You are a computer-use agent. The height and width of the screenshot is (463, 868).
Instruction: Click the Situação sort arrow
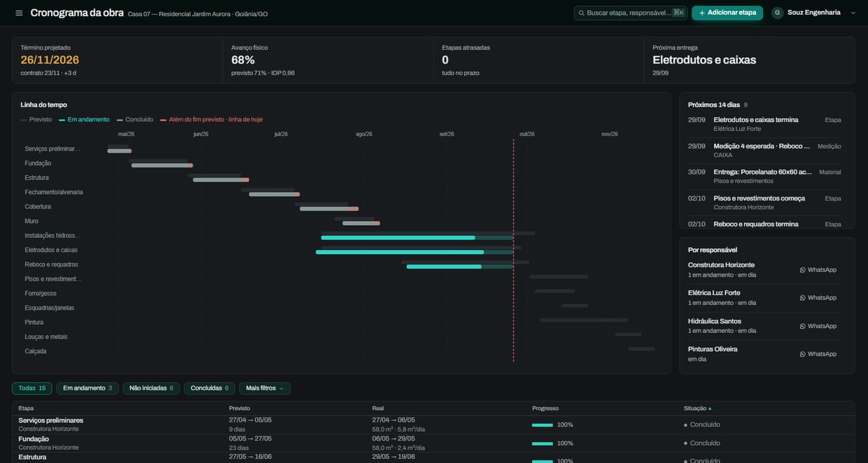click(710, 408)
